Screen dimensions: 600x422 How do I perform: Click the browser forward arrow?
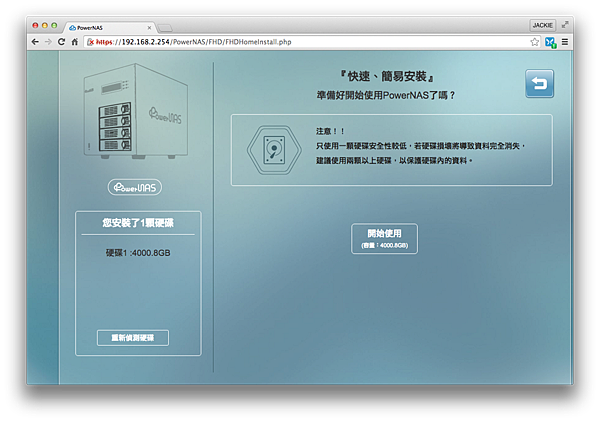(x=48, y=42)
